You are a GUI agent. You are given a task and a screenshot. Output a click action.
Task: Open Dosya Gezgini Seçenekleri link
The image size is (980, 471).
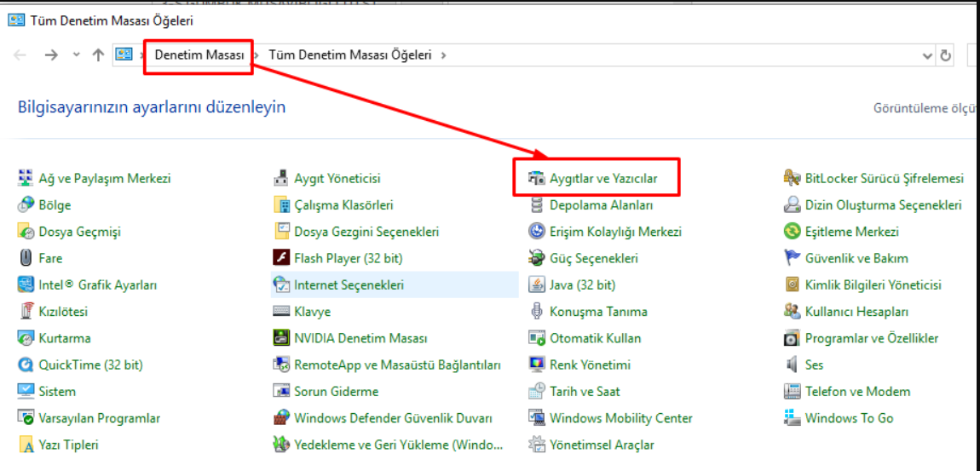[x=366, y=232]
